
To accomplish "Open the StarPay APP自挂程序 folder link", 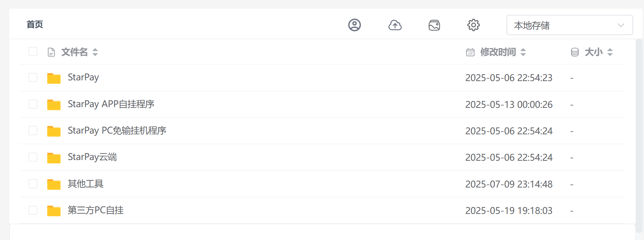I will pos(111,104).
